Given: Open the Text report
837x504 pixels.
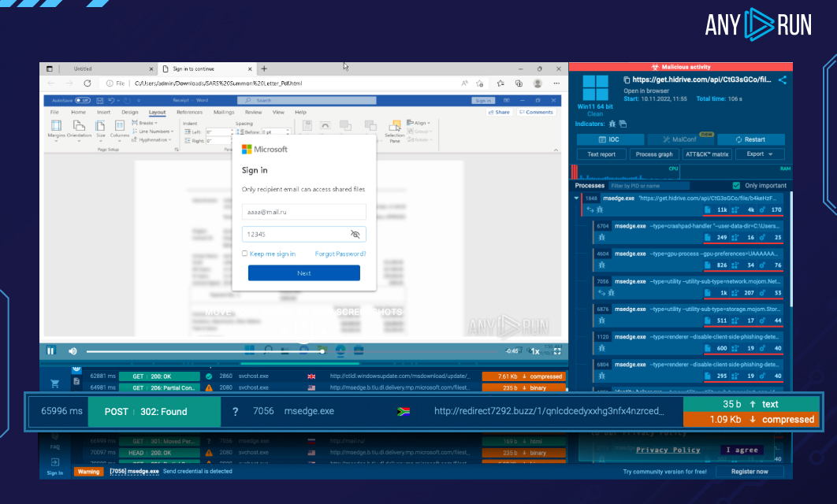Looking at the screenshot, I should click(x=601, y=154).
